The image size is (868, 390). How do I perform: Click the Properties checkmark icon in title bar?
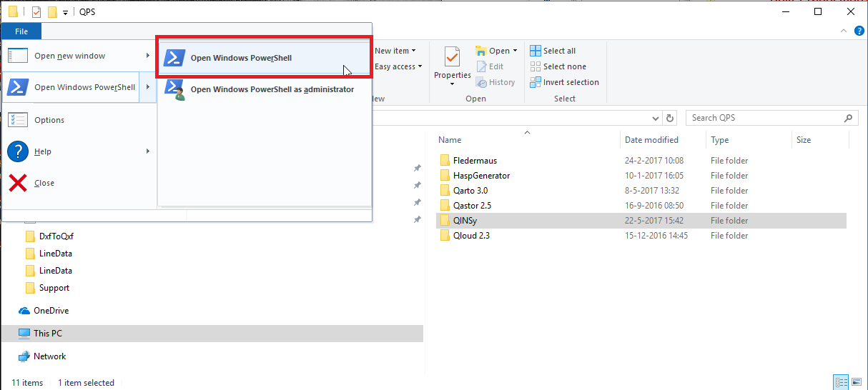(36, 11)
